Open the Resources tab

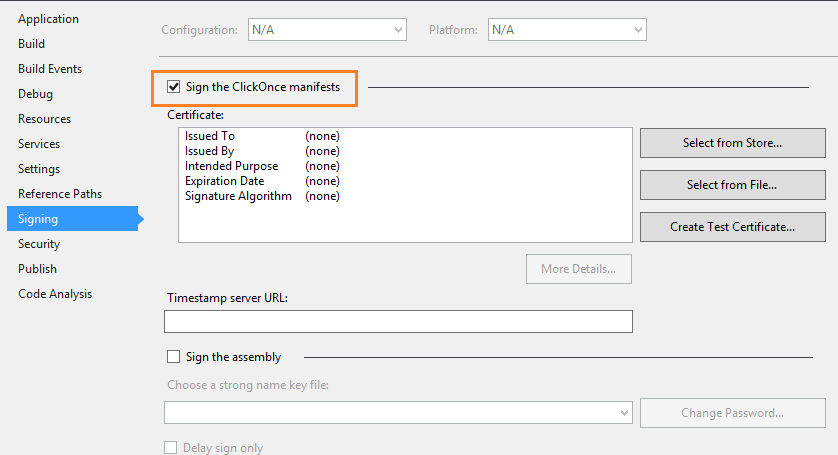44,119
